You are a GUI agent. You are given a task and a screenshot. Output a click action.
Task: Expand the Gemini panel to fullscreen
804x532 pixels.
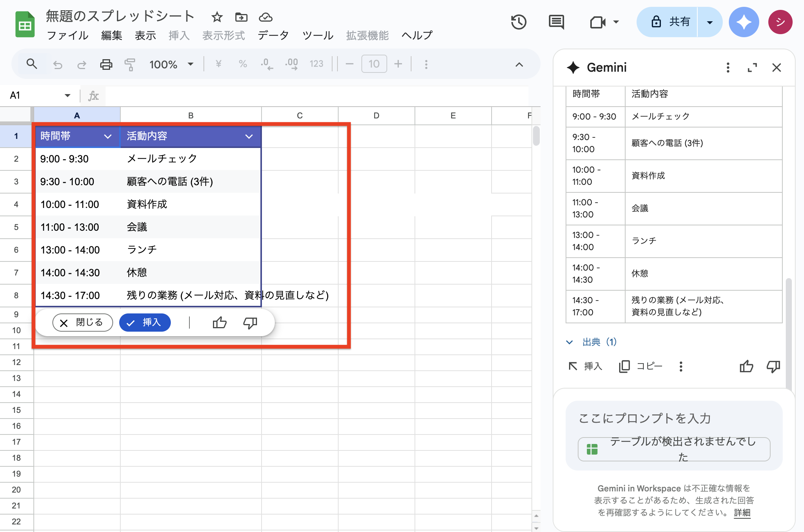(x=752, y=68)
